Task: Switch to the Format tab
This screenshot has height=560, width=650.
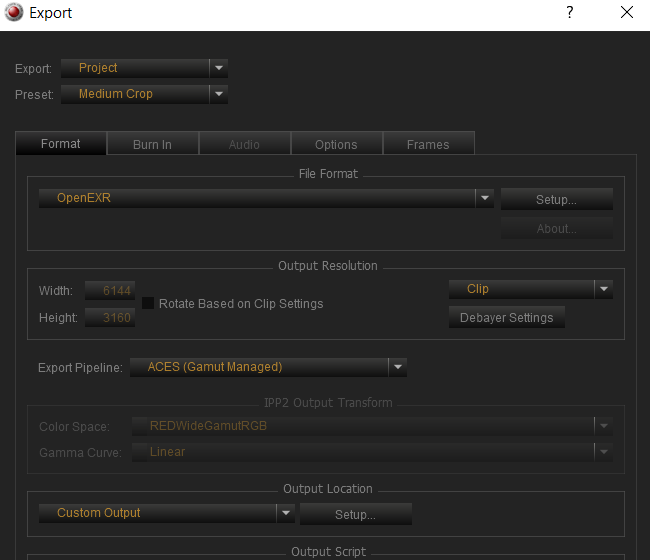Action: [61, 143]
